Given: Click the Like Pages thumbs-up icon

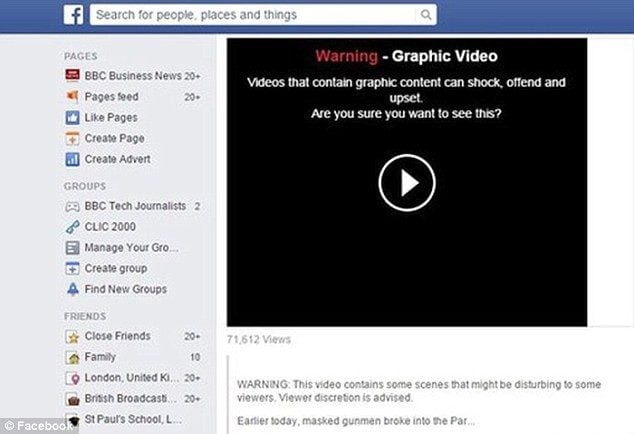Looking at the screenshot, I should [x=72, y=118].
